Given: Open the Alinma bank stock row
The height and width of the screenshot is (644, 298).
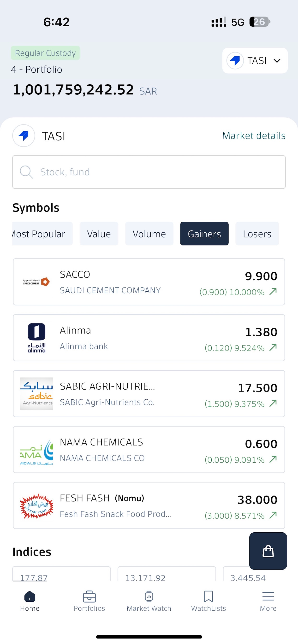Looking at the screenshot, I should coord(149,338).
